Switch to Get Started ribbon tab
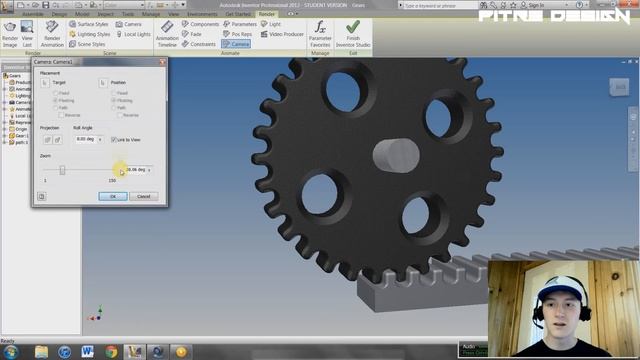This screenshot has height=360, width=640. 238,14
